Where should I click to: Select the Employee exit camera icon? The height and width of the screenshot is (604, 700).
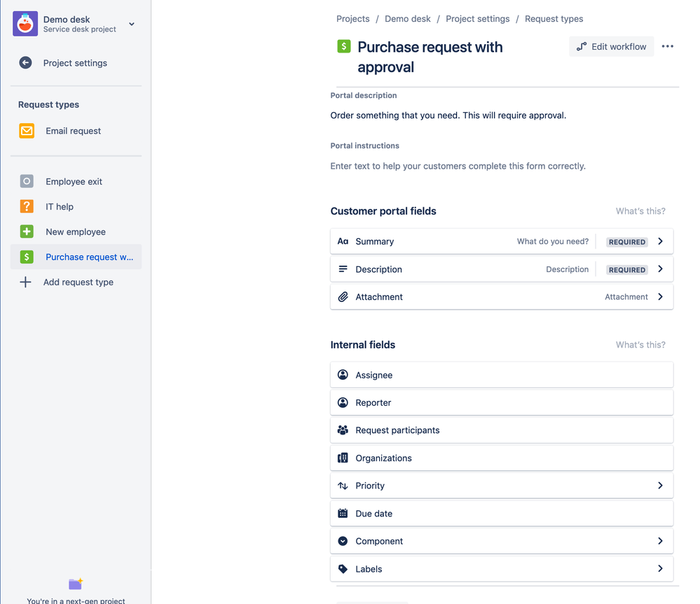(27, 181)
